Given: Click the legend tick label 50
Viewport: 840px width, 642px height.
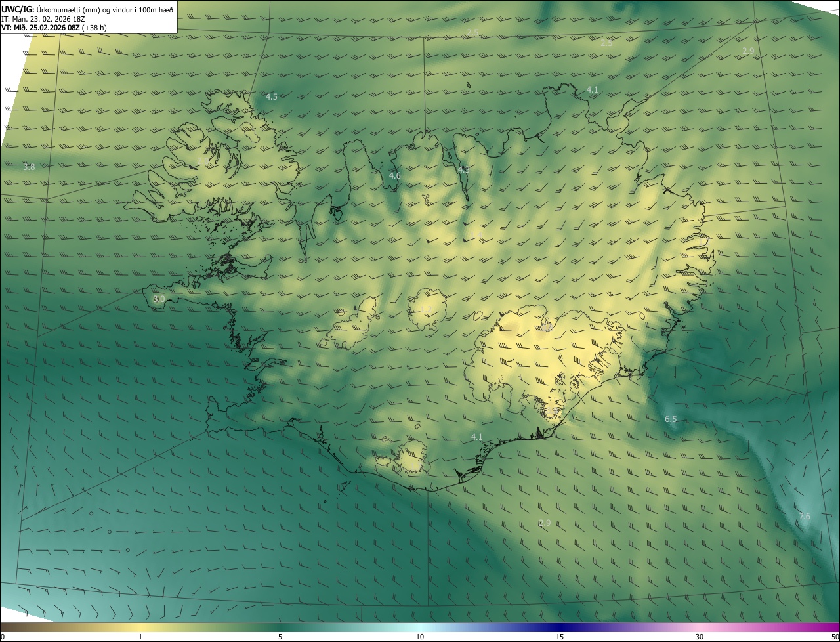Looking at the screenshot, I should click(835, 637).
